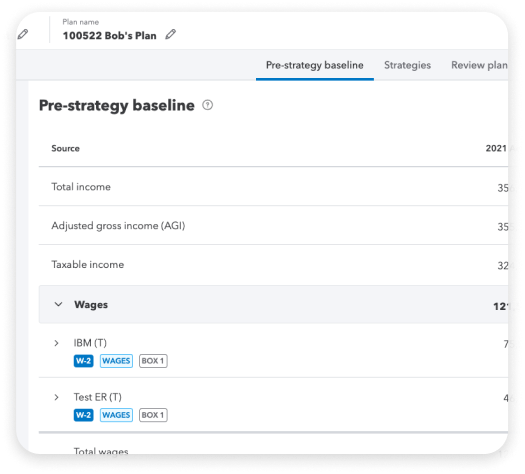
Task: Switch to the Strategies tab
Action: (x=407, y=65)
